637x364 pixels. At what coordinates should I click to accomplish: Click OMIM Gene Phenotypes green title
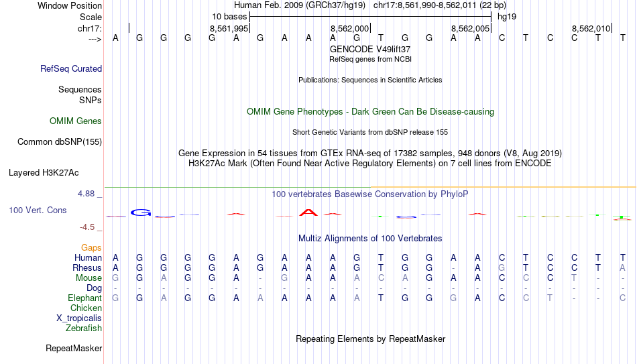point(370,112)
